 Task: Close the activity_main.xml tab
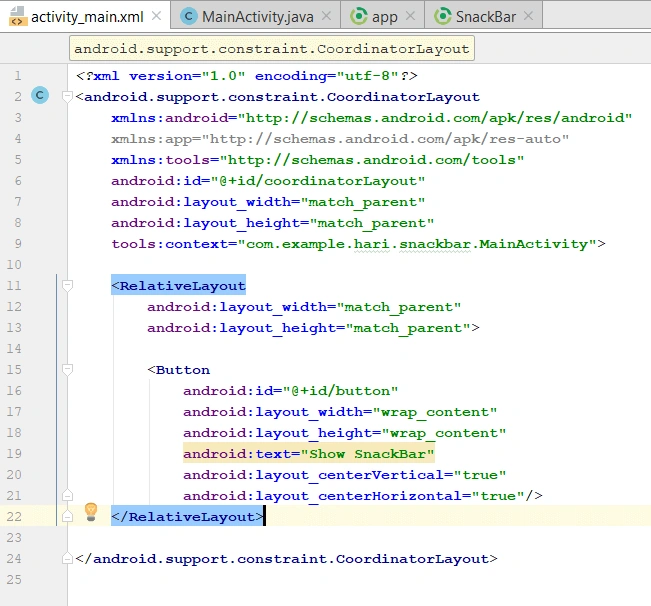click(x=157, y=16)
